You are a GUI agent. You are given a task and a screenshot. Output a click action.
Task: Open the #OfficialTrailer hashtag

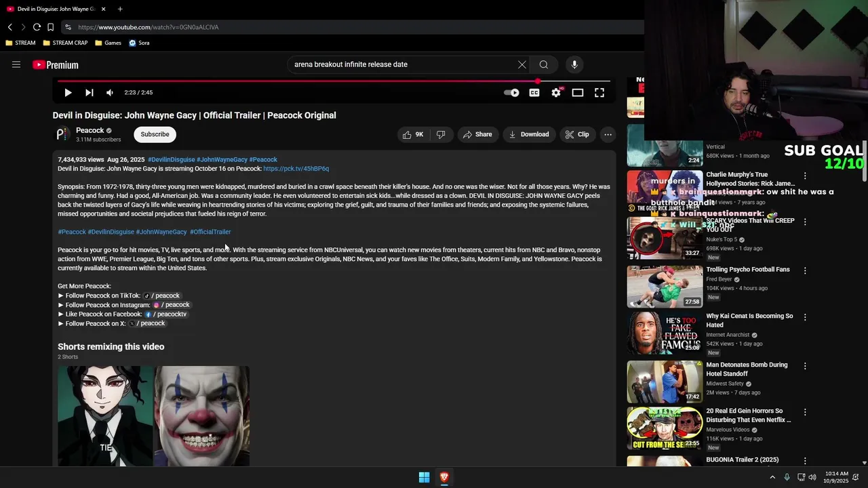(x=210, y=232)
